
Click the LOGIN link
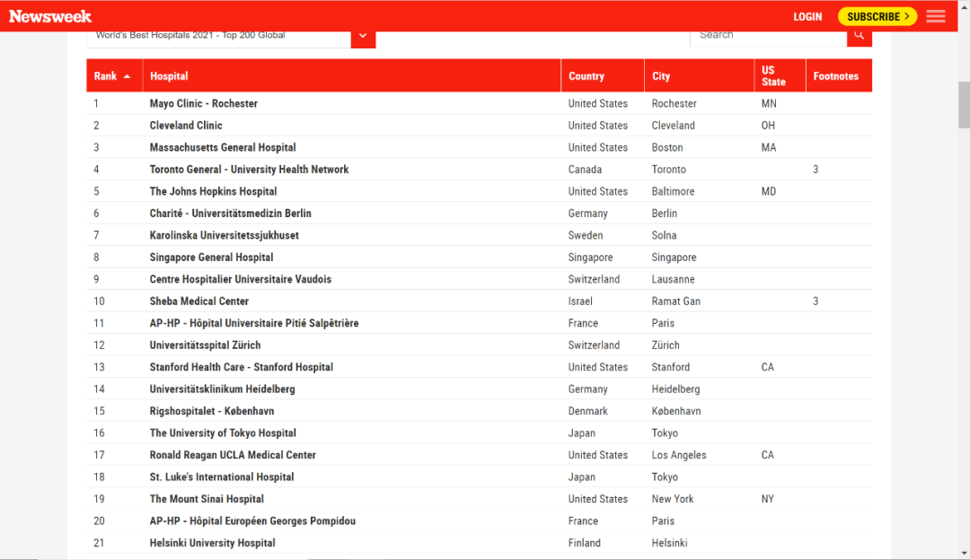[807, 17]
